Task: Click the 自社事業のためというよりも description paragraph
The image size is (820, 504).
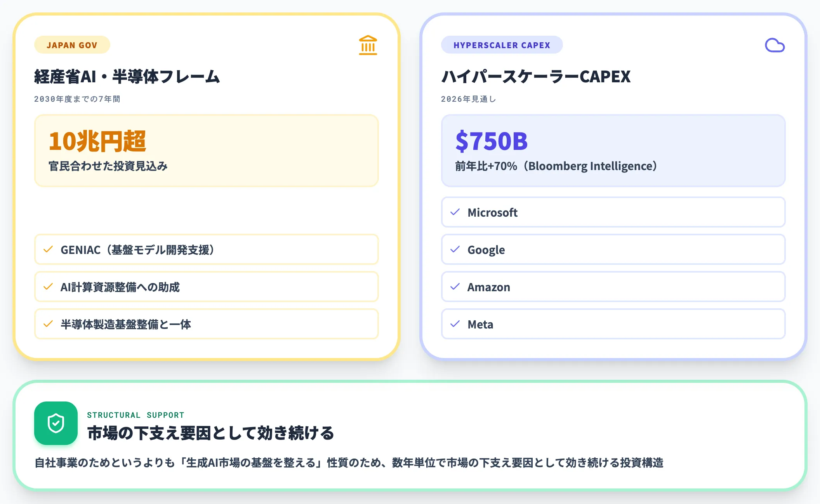Action: 349,463
